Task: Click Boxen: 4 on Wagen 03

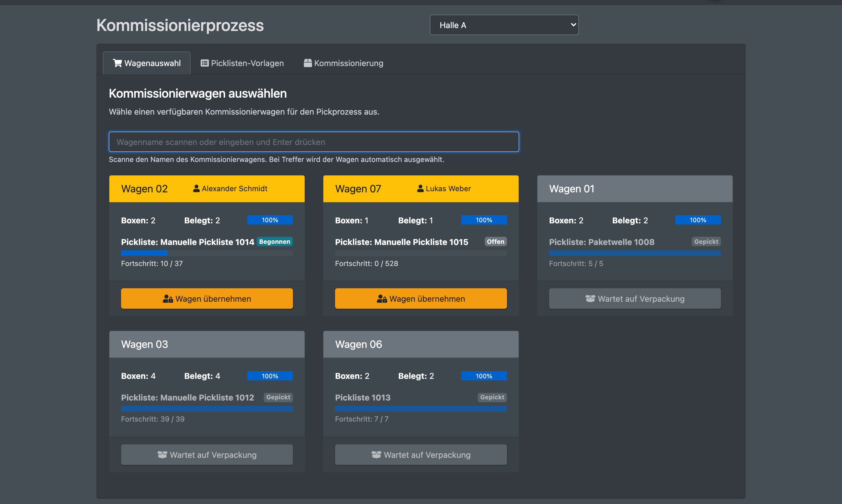Action: 138,376
